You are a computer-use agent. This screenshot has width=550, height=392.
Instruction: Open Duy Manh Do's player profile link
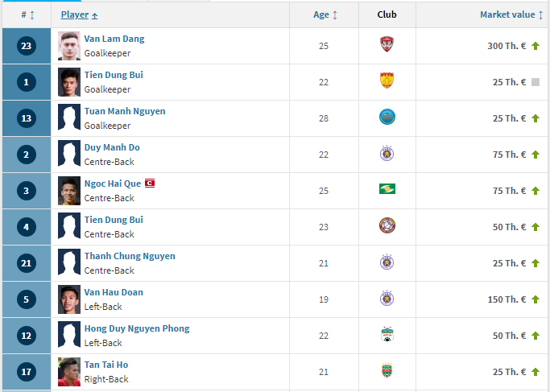[112, 147]
